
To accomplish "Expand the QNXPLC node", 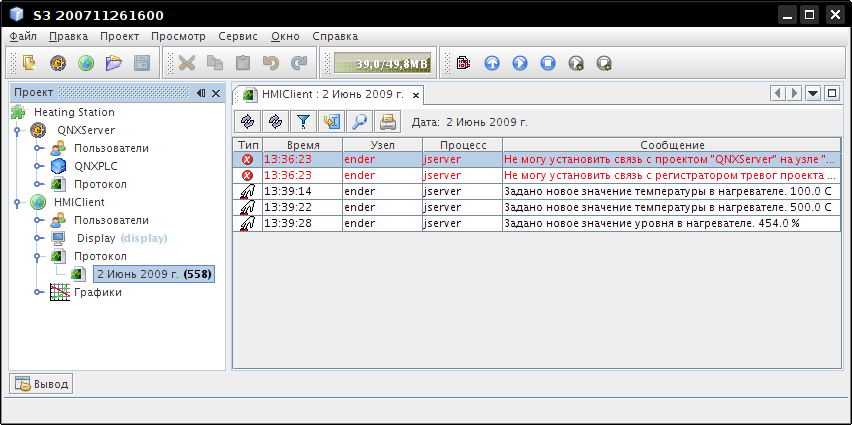I will [37, 166].
